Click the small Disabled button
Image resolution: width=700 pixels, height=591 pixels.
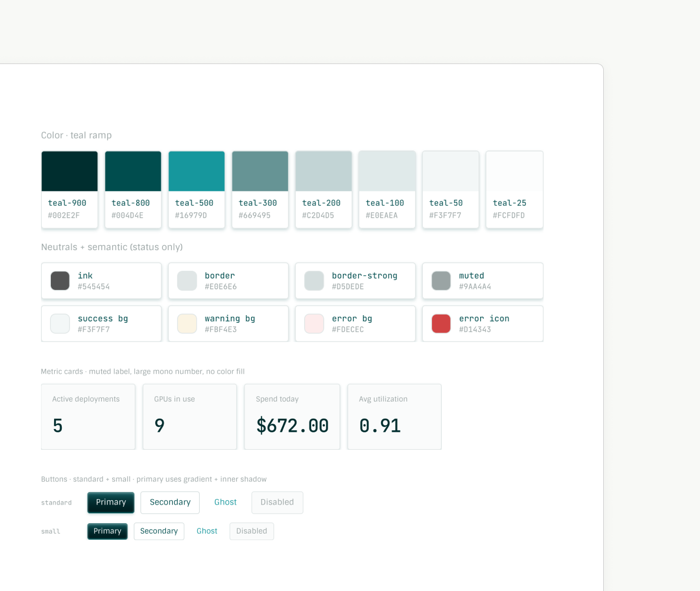point(252,531)
